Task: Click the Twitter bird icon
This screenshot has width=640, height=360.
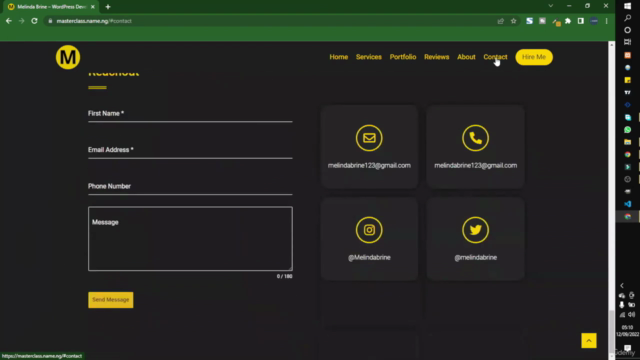Action: (476, 230)
